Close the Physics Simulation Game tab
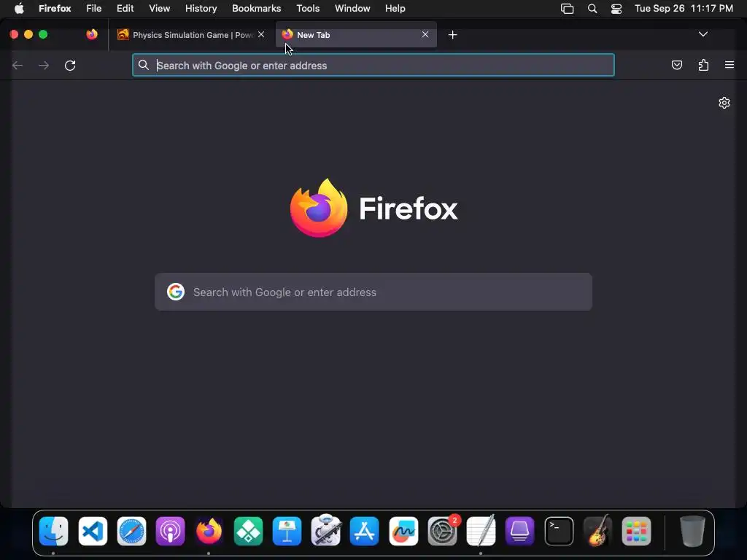The height and width of the screenshot is (560, 747). [x=261, y=34]
